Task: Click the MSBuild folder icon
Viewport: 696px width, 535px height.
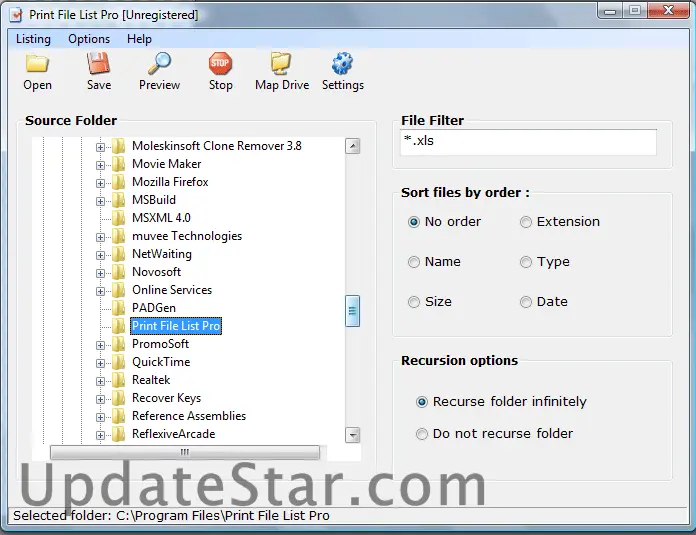Action: (118, 200)
